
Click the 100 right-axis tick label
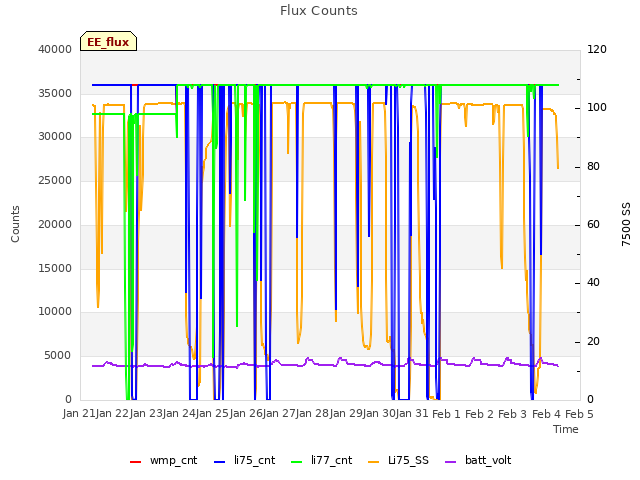(597, 108)
